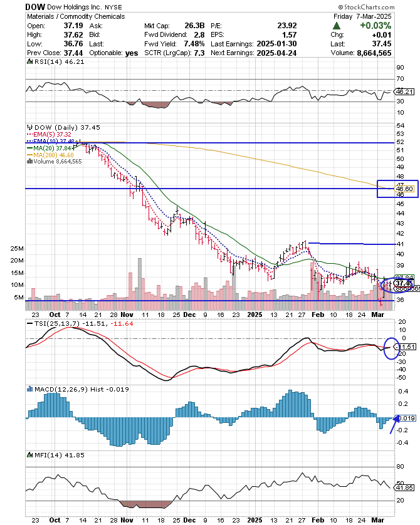The image size is (420, 525).
Task: Click the TSI signal value -11.64 in red
Action: coord(122,323)
